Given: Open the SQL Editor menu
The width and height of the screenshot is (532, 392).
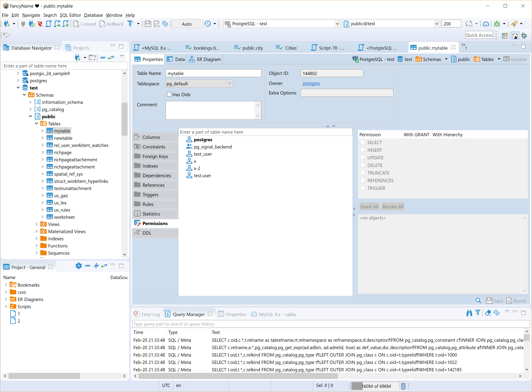Looking at the screenshot, I should [70, 15].
